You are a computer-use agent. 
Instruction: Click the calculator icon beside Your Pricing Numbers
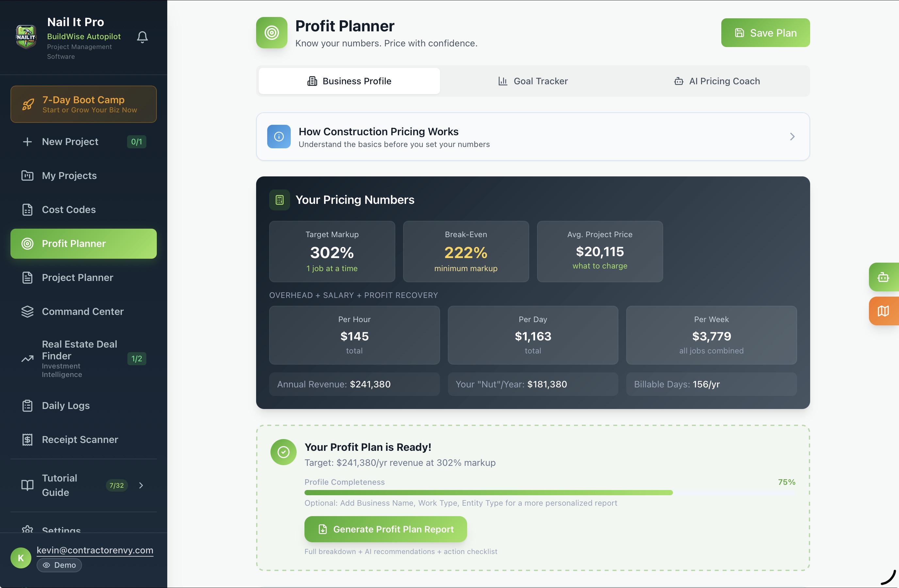pyautogui.click(x=280, y=200)
